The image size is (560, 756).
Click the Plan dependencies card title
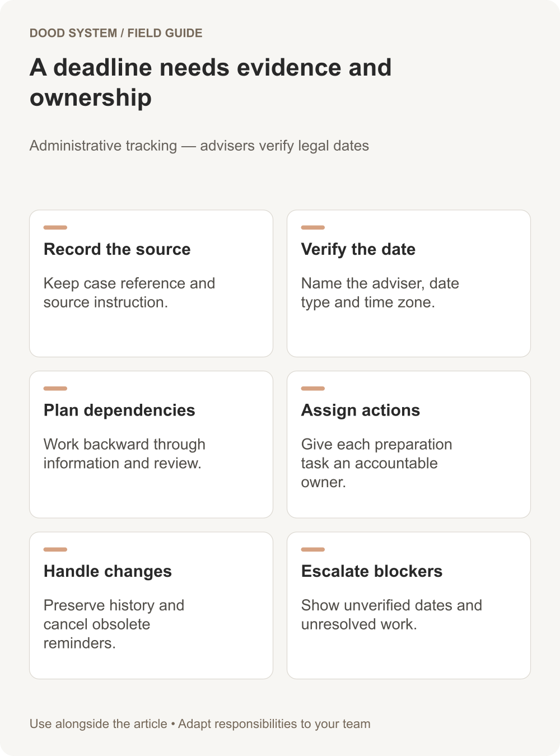pyautogui.click(x=119, y=410)
